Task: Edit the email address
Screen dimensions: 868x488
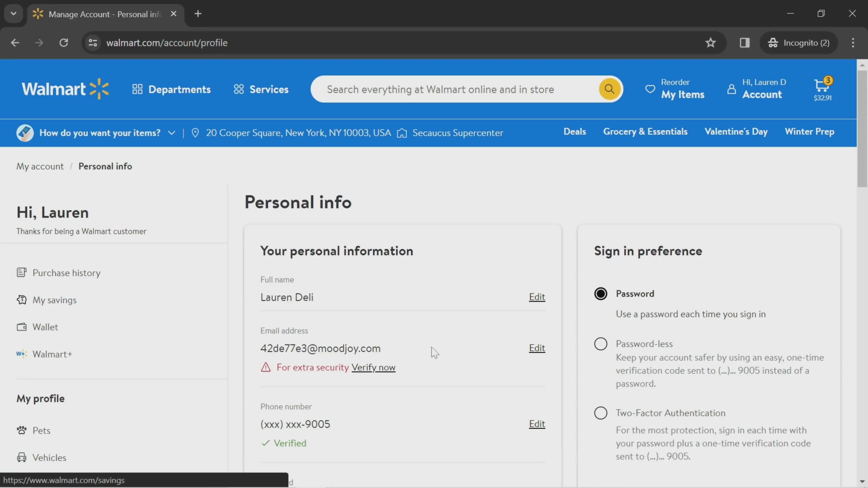Action: pyautogui.click(x=537, y=348)
